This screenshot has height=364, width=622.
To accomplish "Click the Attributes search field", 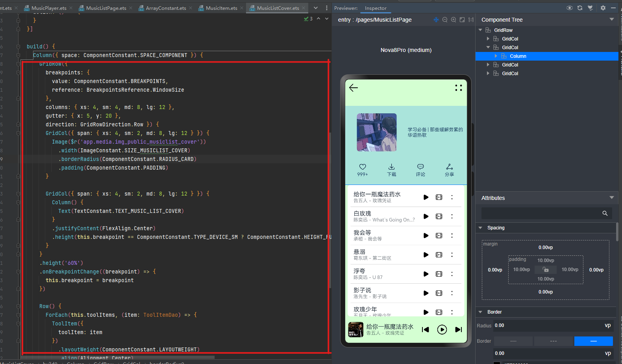I will click(546, 213).
